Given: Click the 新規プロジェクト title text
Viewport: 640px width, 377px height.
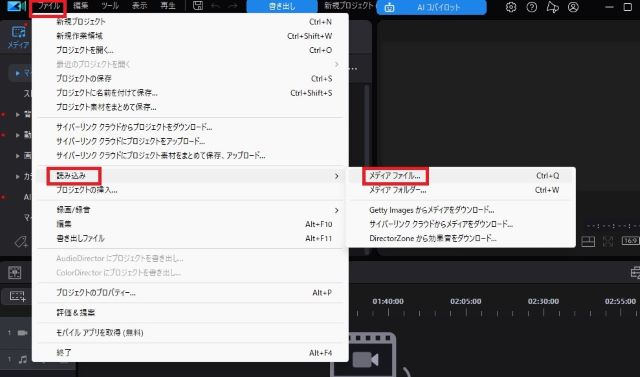Looking at the screenshot, I should pyautogui.click(x=349, y=6).
